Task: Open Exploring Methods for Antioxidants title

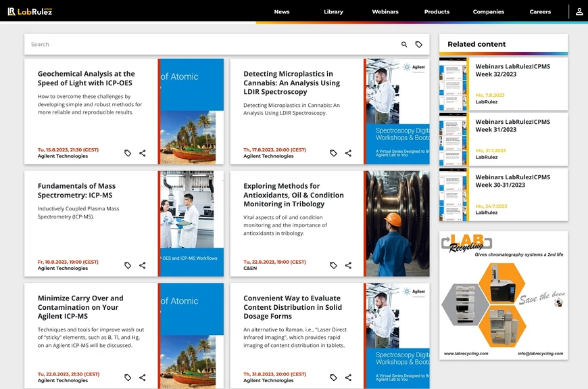Action: (293, 195)
